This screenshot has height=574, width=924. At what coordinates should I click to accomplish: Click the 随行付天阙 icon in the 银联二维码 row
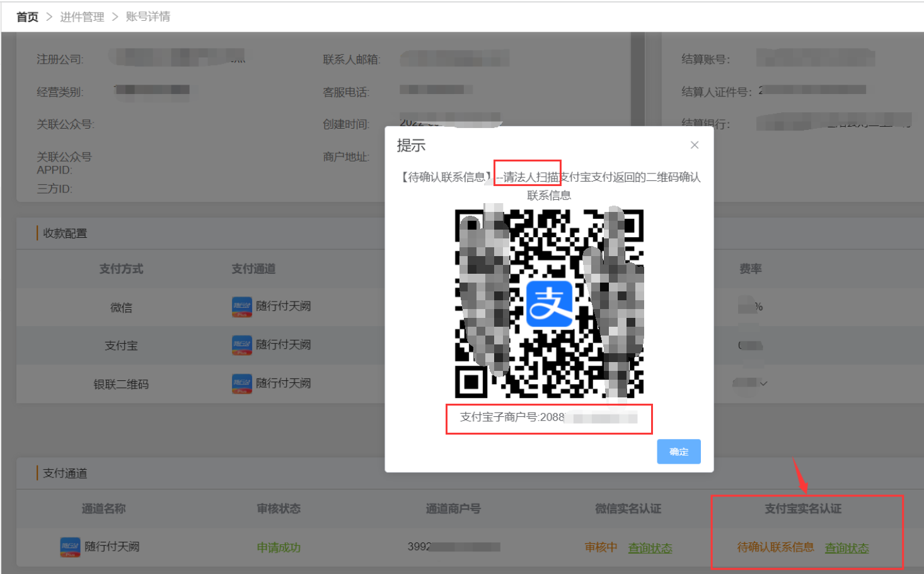pos(241,384)
